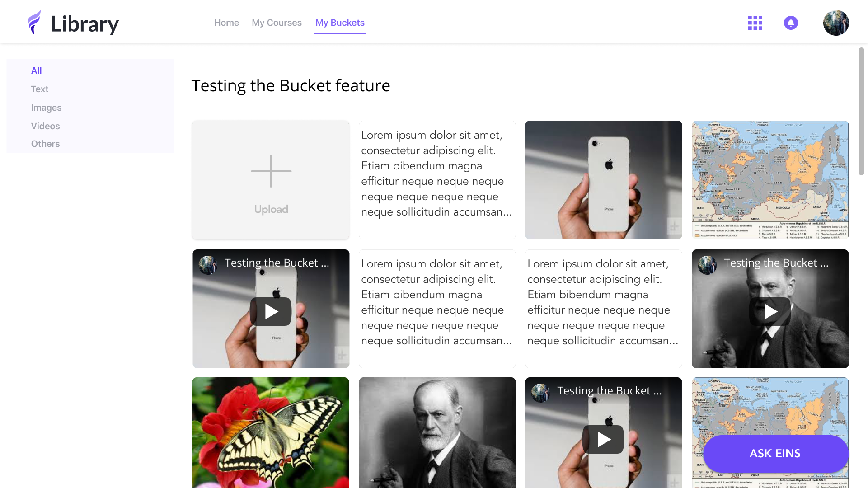Click the plus icon in Upload tile
Image resolution: width=868 pixels, height=488 pixels.
(271, 171)
